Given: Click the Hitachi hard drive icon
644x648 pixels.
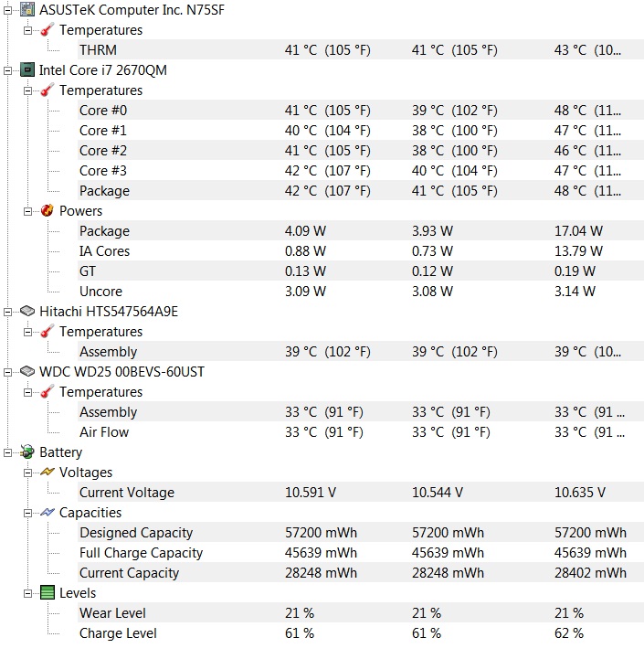Looking at the screenshot, I should point(27,311).
